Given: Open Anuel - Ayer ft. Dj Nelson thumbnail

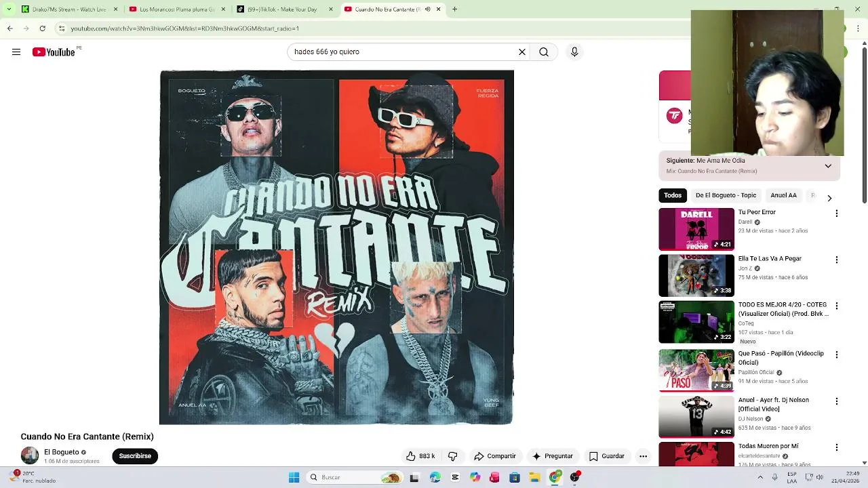Looking at the screenshot, I should click(x=696, y=416).
